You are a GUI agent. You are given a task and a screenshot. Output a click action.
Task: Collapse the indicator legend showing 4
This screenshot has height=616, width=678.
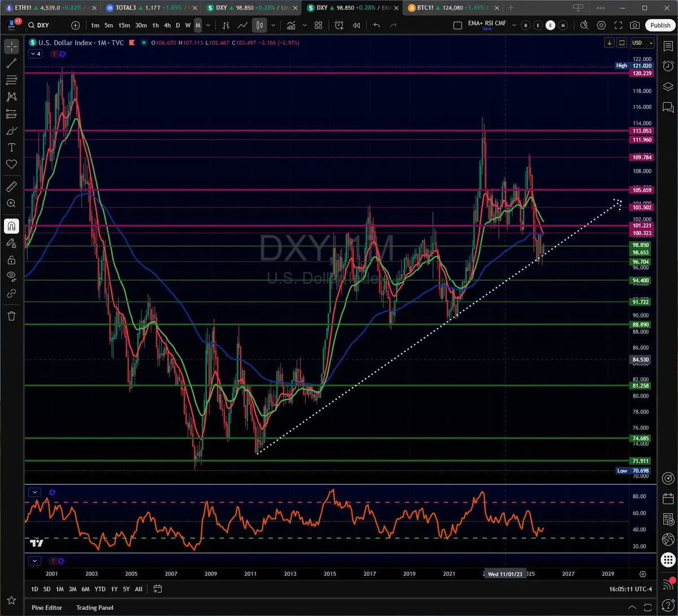pos(34,54)
